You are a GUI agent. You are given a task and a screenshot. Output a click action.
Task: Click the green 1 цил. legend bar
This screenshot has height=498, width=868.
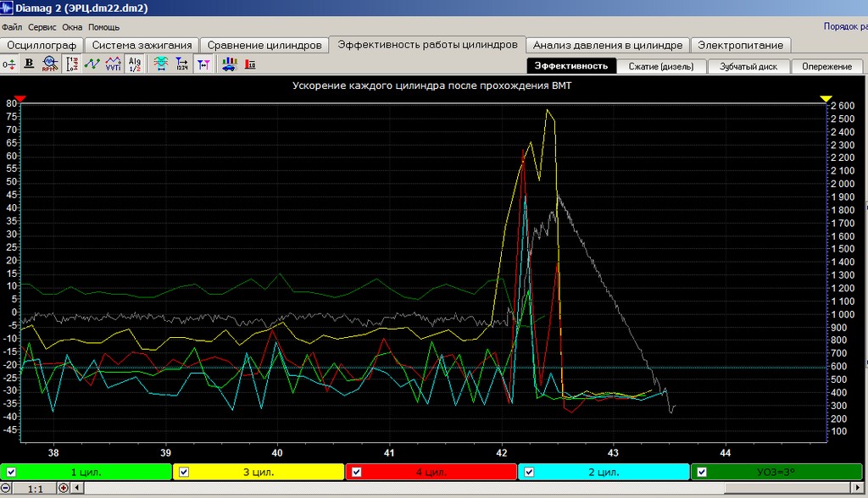pos(86,472)
